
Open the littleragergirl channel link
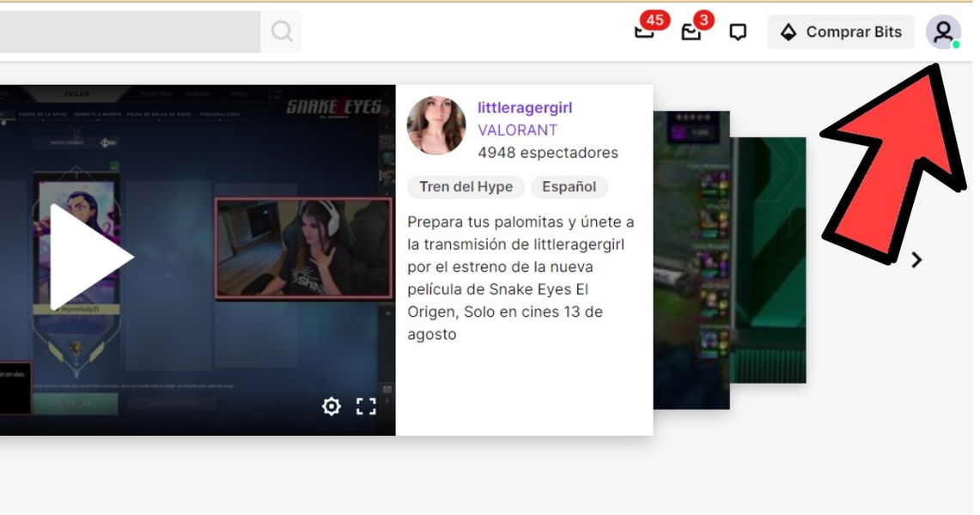pos(525,107)
